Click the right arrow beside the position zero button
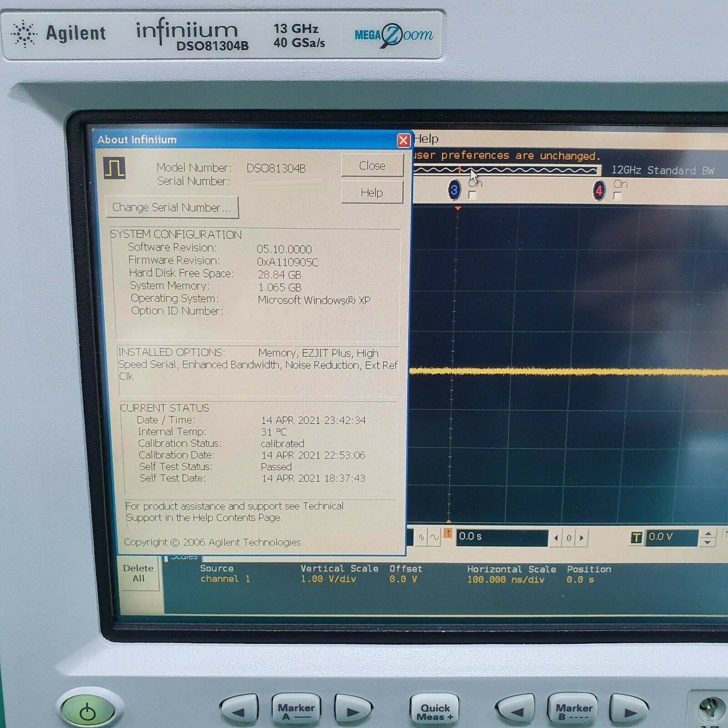Image resolution: width=728 pixels, height=728 pixels. (581, 538)
